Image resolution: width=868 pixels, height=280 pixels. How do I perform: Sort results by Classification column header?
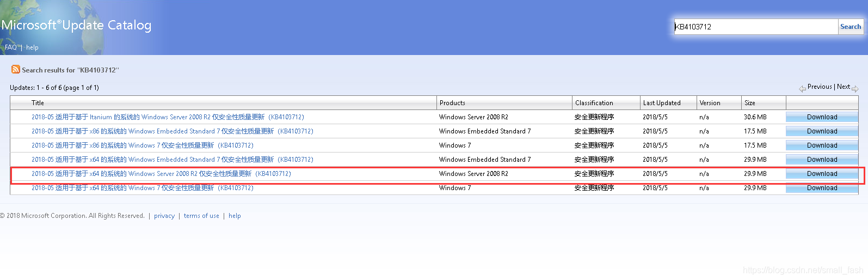pos(594,103)
